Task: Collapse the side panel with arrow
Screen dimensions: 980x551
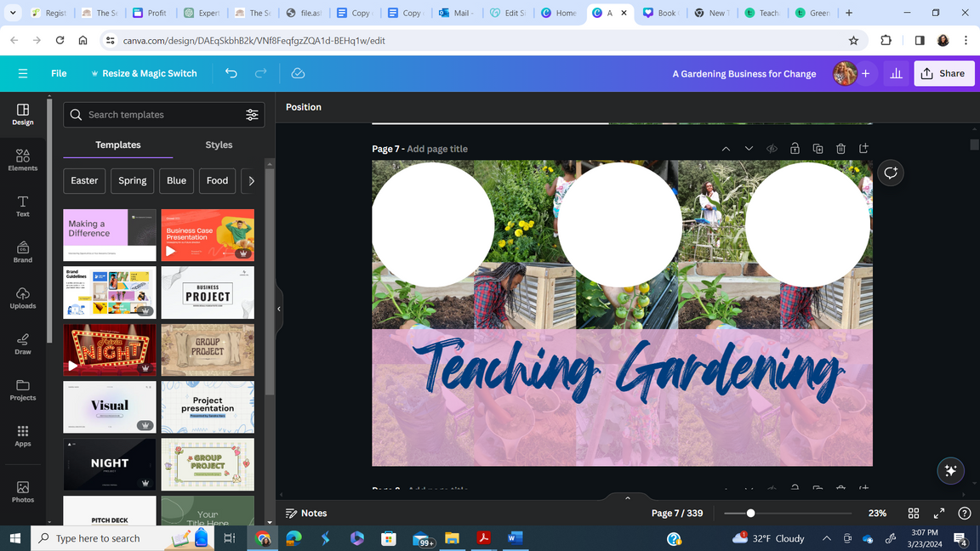Action: pyautogui.click(x=279, y=309)
